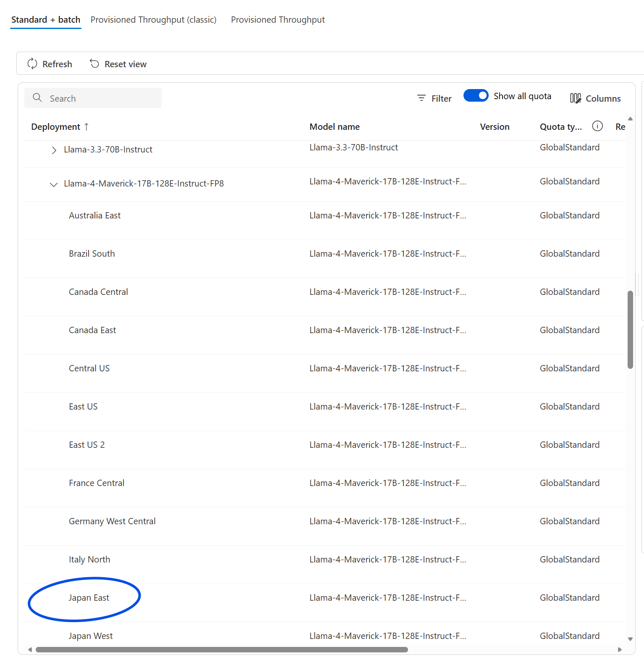Open the Filter lines icon
The image size is (644, 657).
pos(421,98)
